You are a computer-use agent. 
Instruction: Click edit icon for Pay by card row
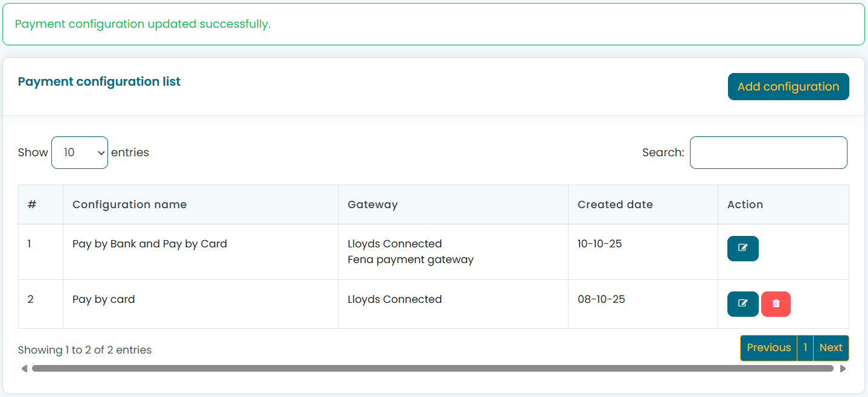(x=742, y=304)
